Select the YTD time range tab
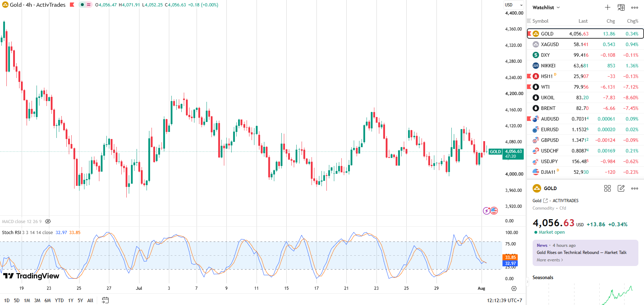 (59, 300)
